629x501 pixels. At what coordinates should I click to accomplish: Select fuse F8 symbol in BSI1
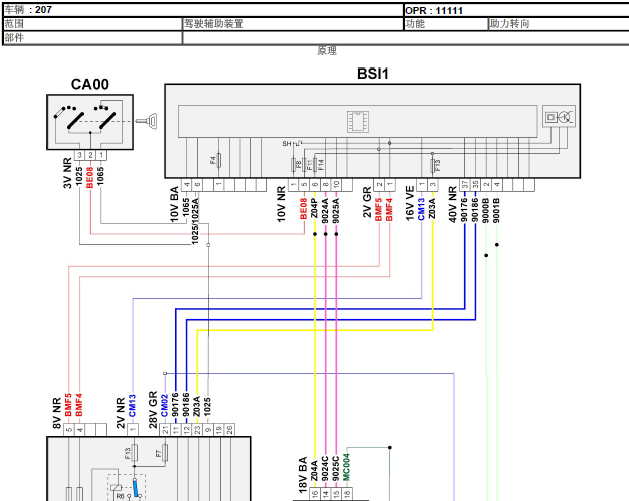coord(293,164)
